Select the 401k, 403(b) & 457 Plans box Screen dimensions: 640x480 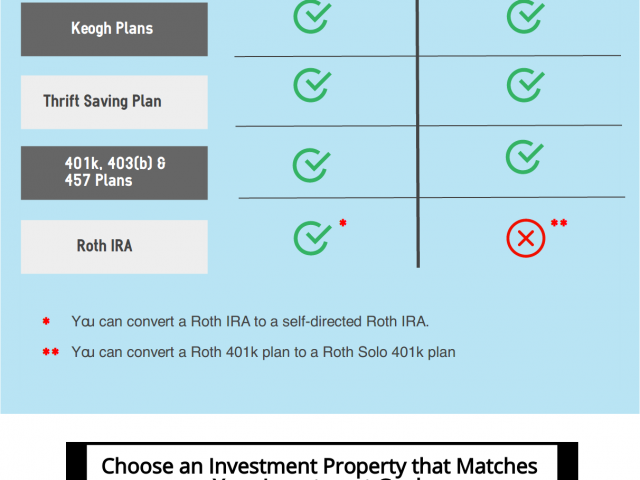pyautogui.click(x=114, y=173)
